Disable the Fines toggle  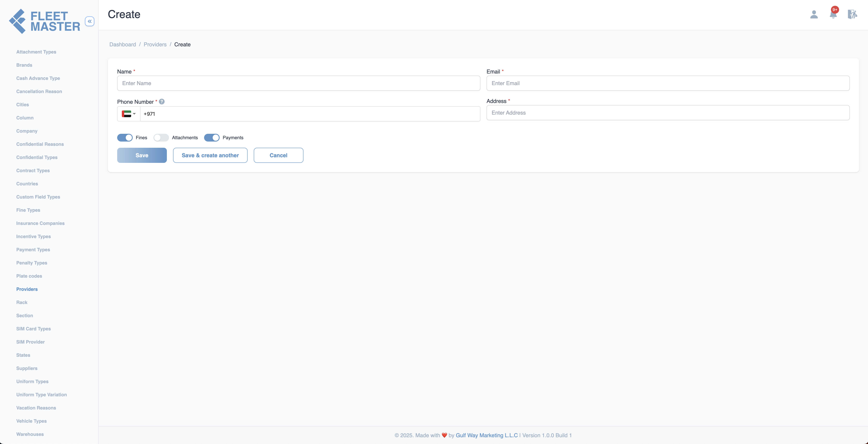tap(125, 138)
